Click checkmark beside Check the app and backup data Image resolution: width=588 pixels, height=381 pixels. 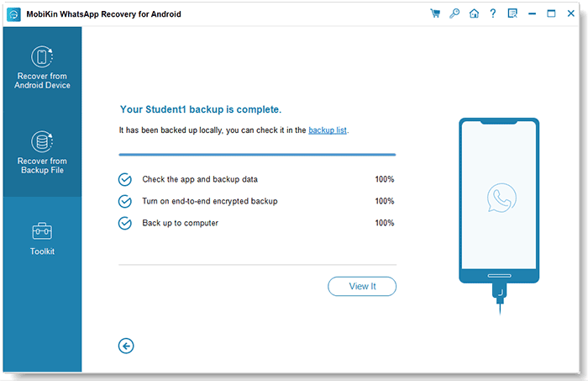pos(125,179)
